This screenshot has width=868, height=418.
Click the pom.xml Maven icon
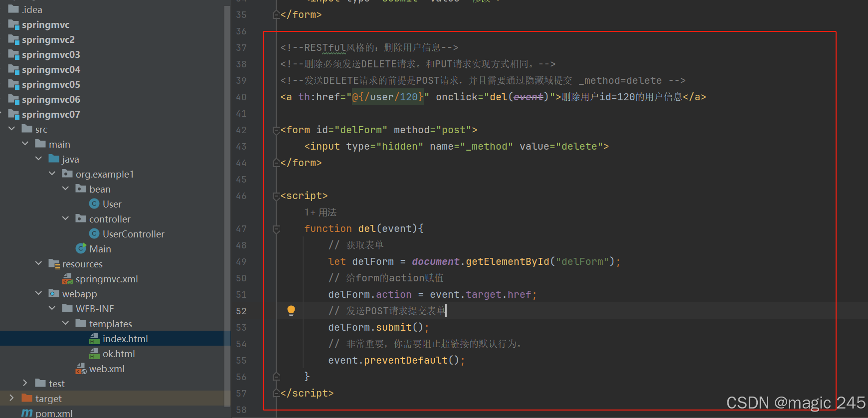(27, 413)
